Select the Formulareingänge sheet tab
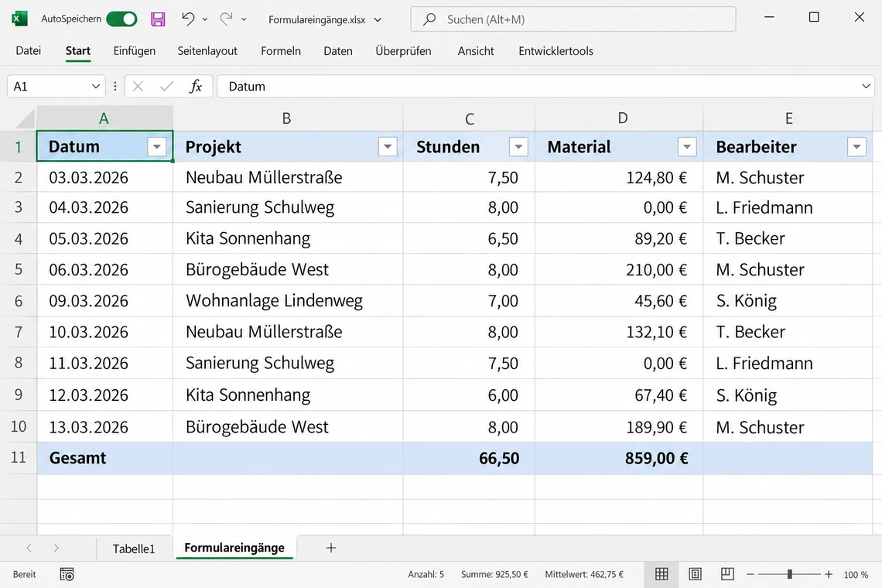Viewport: 882px width, 588px height. click(x=234, y=548)
